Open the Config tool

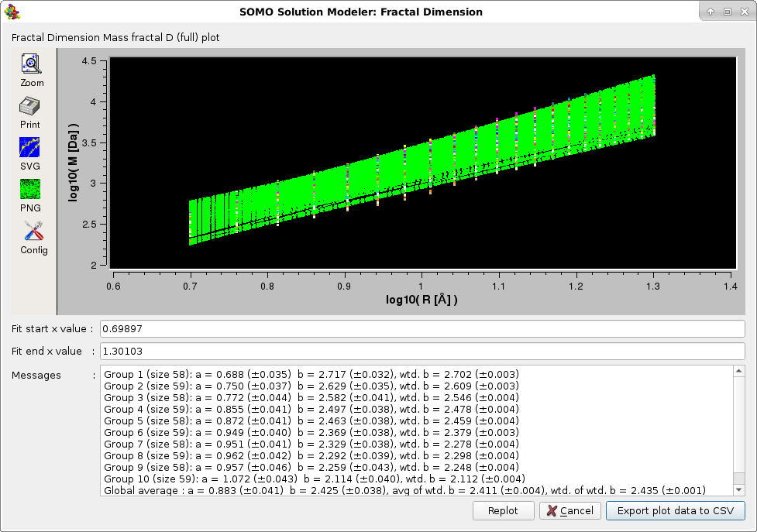coord(33,231)
